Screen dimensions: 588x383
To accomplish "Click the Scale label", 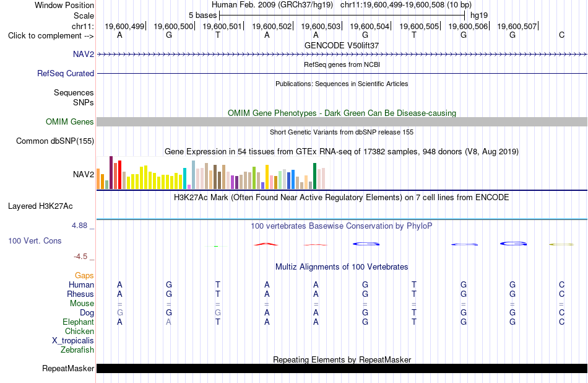I will (84, 15).
